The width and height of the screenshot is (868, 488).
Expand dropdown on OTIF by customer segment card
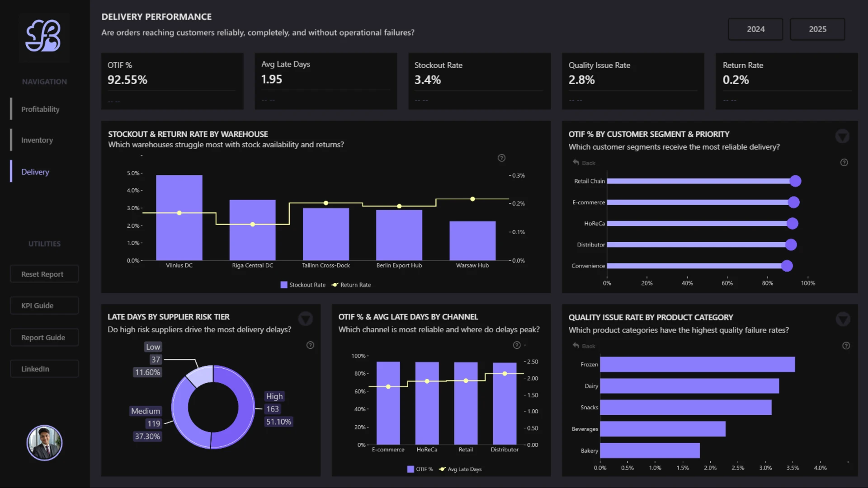point(842,136)
